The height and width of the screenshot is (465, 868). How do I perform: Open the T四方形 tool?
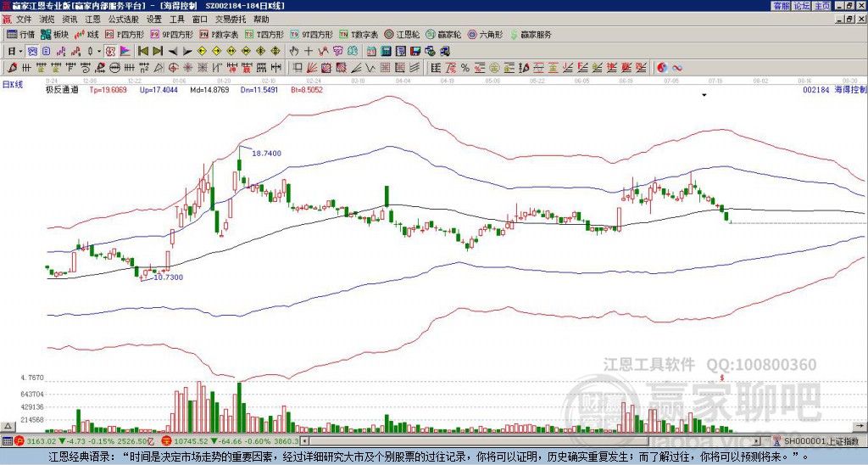[264, 34]
